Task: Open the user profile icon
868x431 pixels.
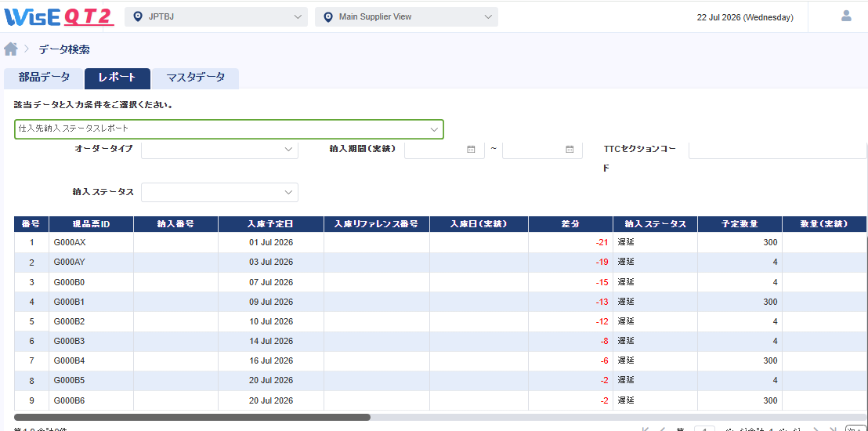Action: (x=846, y=16)
